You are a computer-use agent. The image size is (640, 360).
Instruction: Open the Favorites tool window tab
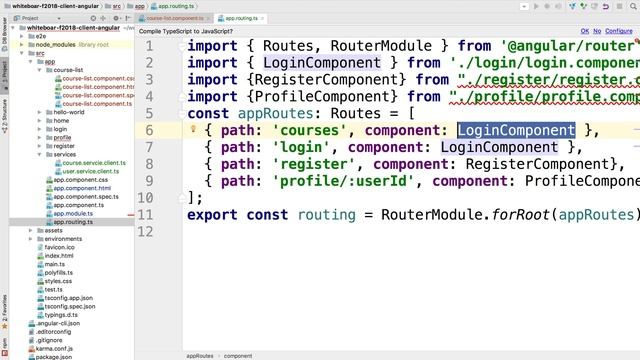coord(4,311)
